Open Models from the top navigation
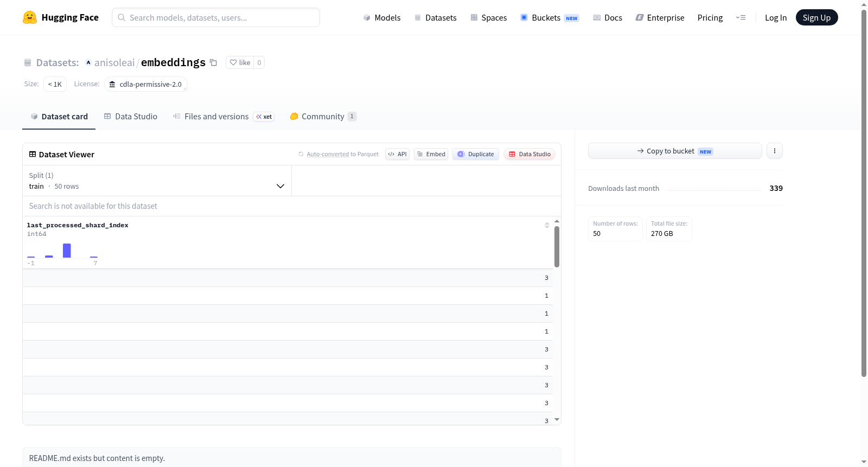 click(x=382, y=18)
